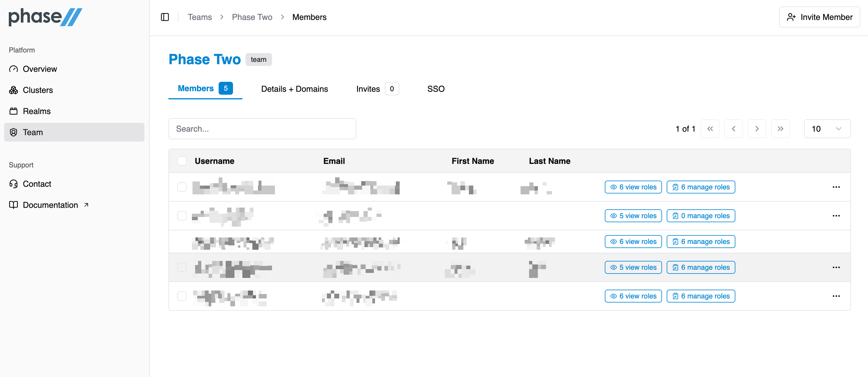Open the Contact support page
This screenshot has height=377, width=868.
[x=37, y=184]
